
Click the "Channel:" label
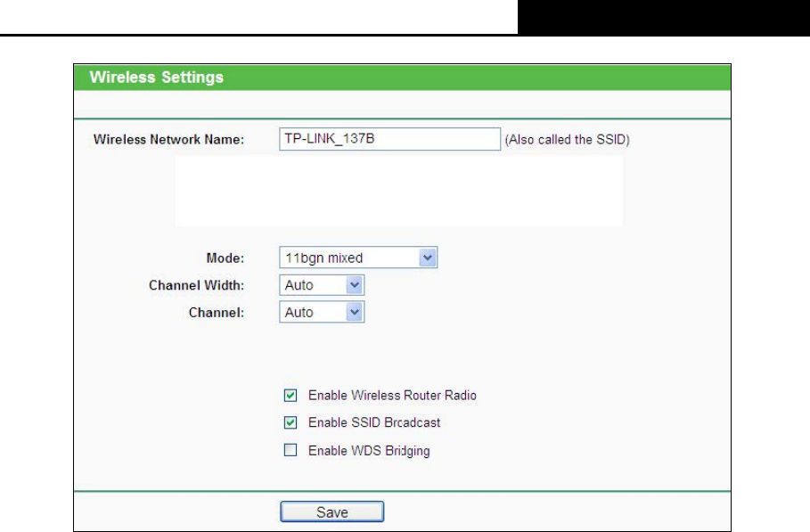(x=217, y=313)
